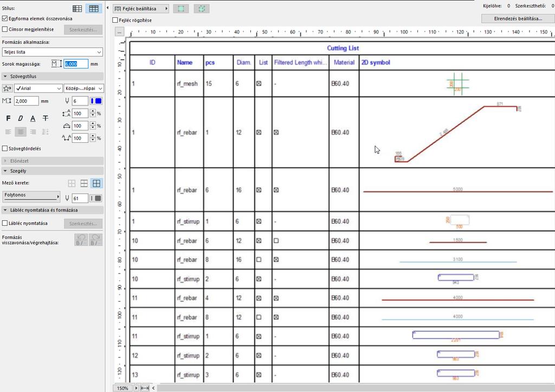Screen dimensions: 555x392
Task: Toggle strikethrough T text formatting
Action: click(46, 119)
